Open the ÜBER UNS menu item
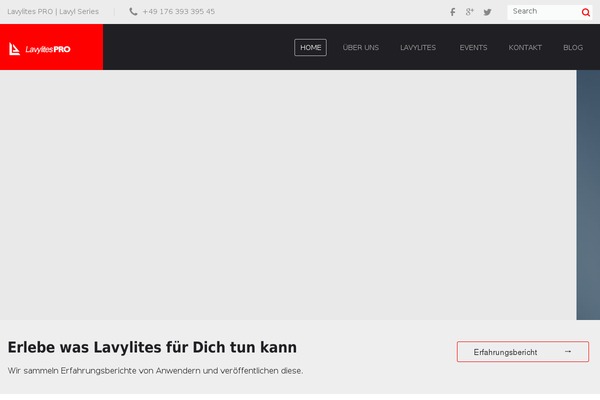 coord(360,47)
